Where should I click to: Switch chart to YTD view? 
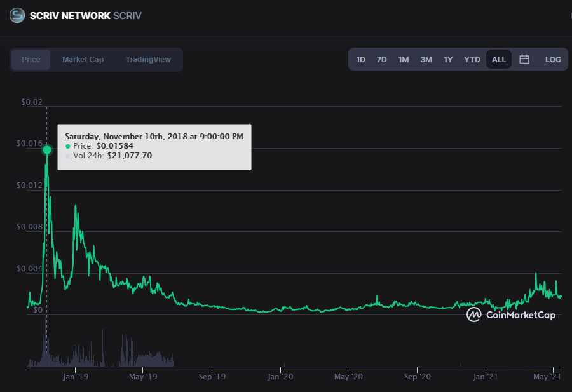[472, 59]
